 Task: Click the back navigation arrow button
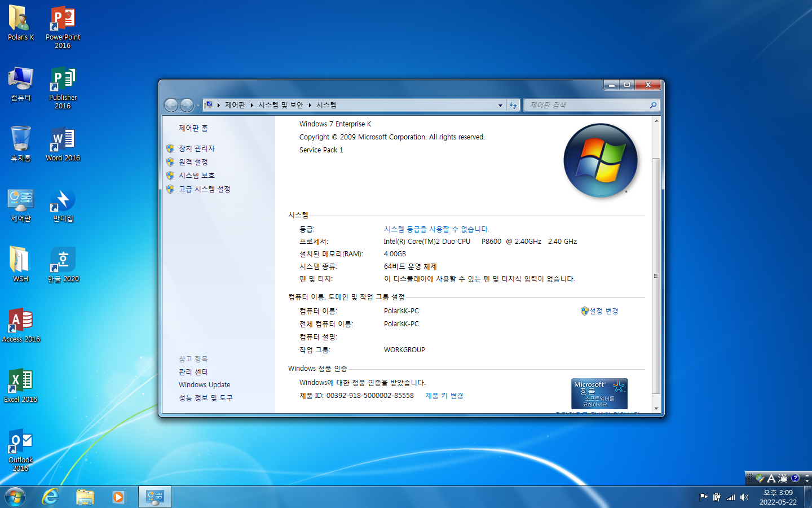pos(171,105)
